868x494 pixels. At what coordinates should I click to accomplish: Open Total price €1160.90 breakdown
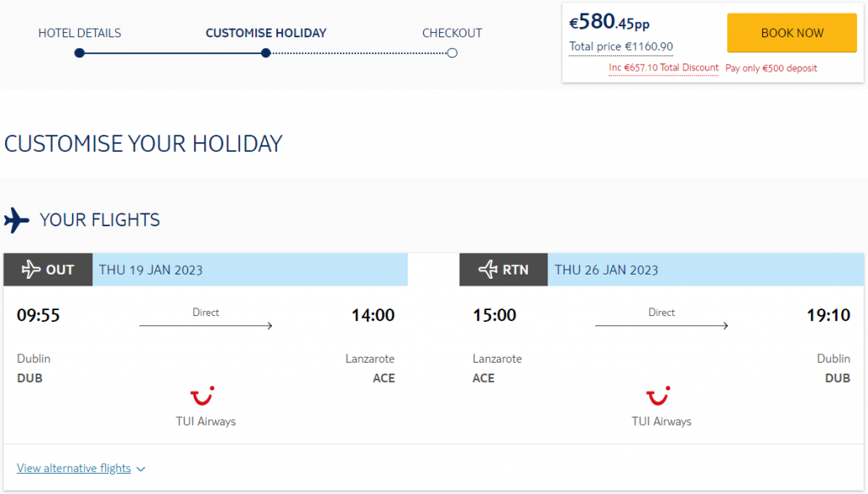coord(621,47)
